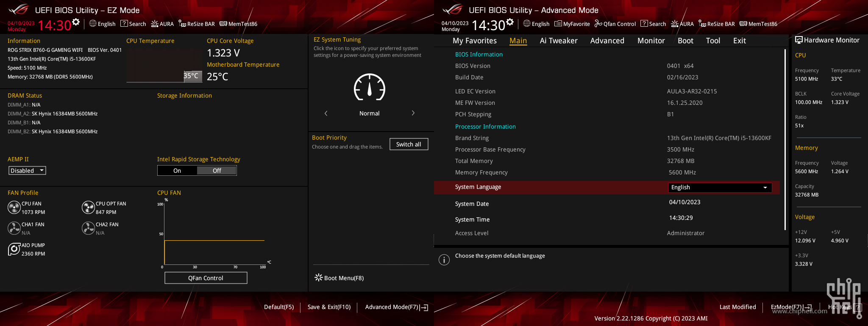Open the System Language English dropdown
868x326 pixels.
tap(720, 187)
